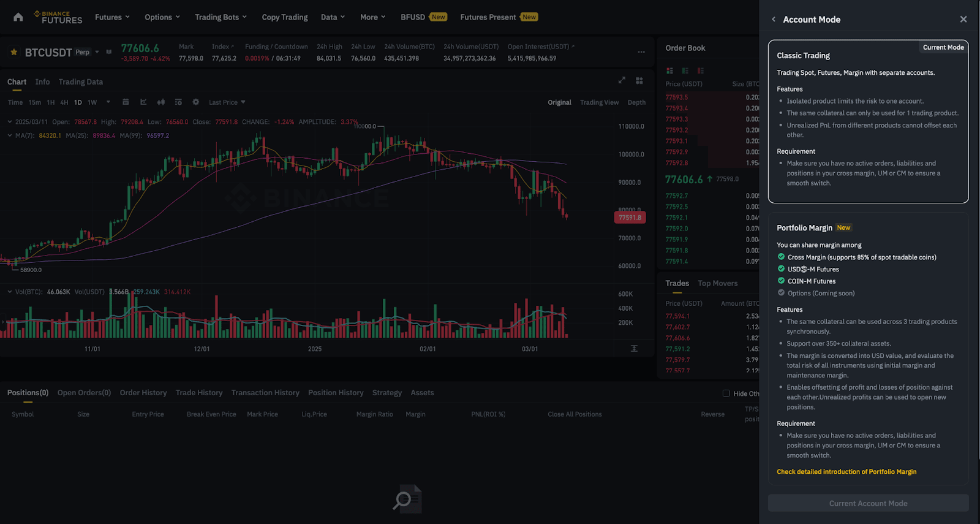Image resolution: width=980 pixels, height=524 pixels.
Task: Switch to the Strategy tab
Action: 387,393
